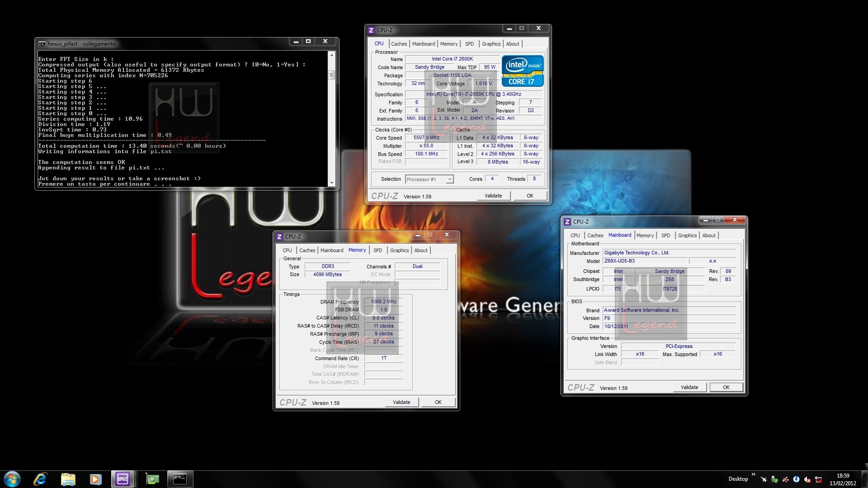This screenshot has height=488, width=868.
Task: Select CPU tab in the Memory CPU-Z window
Action: (287, 250)
